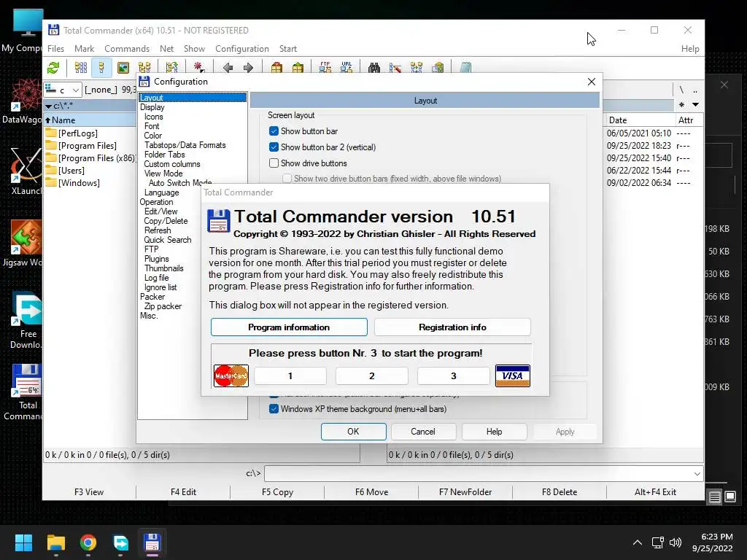Image resolution: width=747 pixels, height=560 pixels.
Task: Show directory tree toolbar icon
Action: 144,68
